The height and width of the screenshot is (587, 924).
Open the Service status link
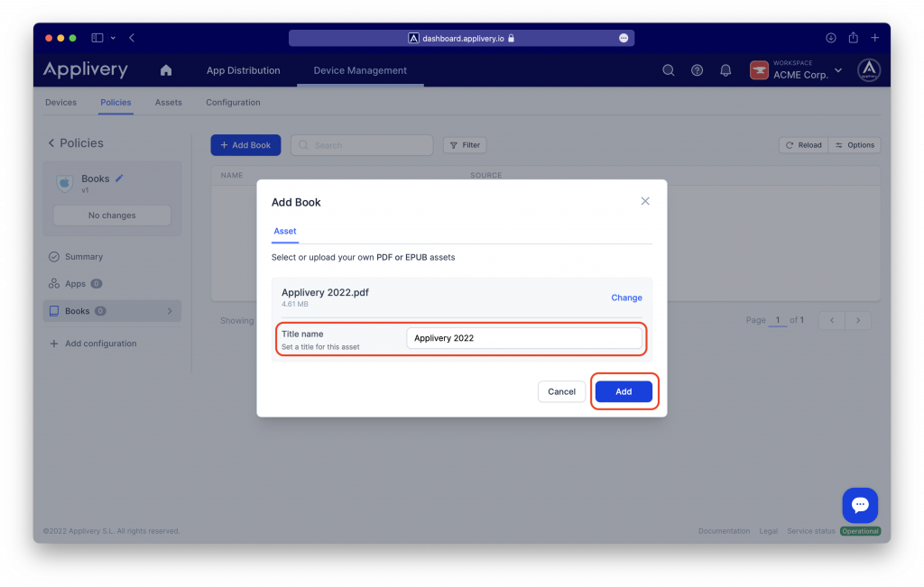tap(811, 531)
